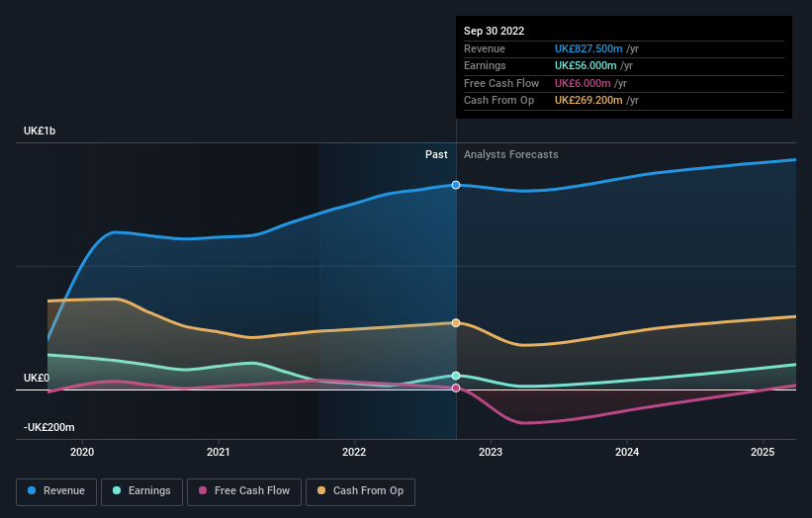The width and height of the screenshot is (812, 518).
Task: Click the pink Free Cash Flow data point
Action: 456,388
